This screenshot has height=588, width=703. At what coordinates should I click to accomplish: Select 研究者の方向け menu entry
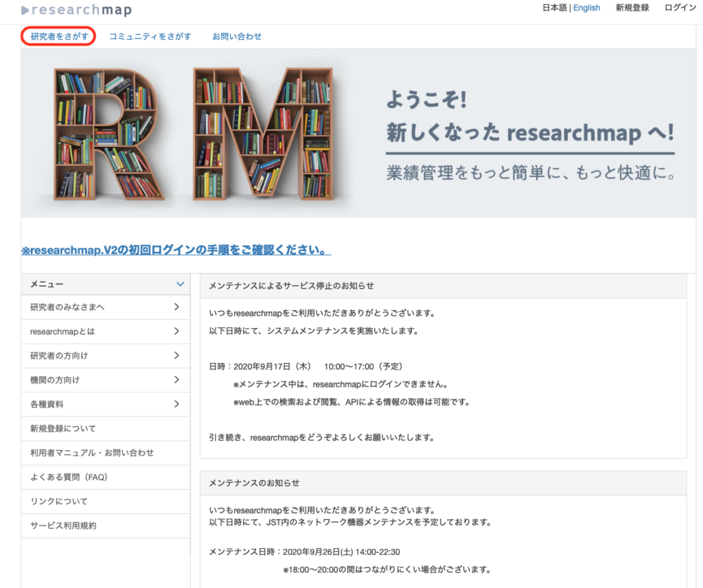(105, 356)
